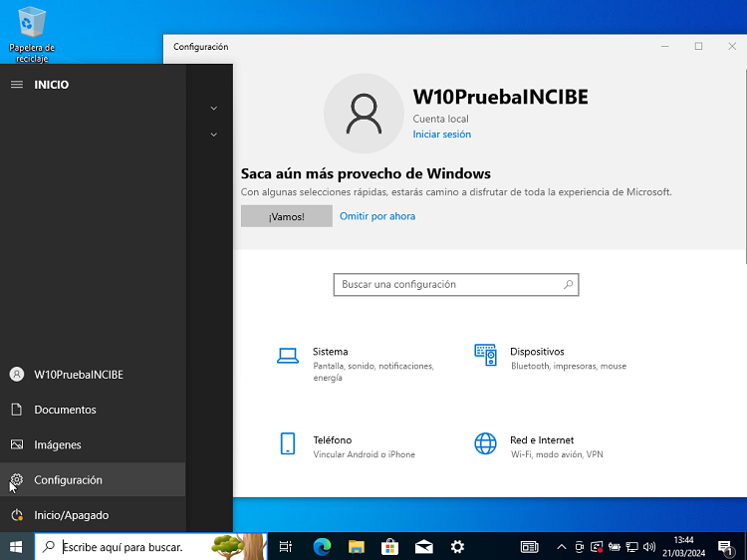Image resolution: width=747 pixels, height=560 pixels.
Task: Collapse the INICIO hamburger menu
Action: coord(17,85)
